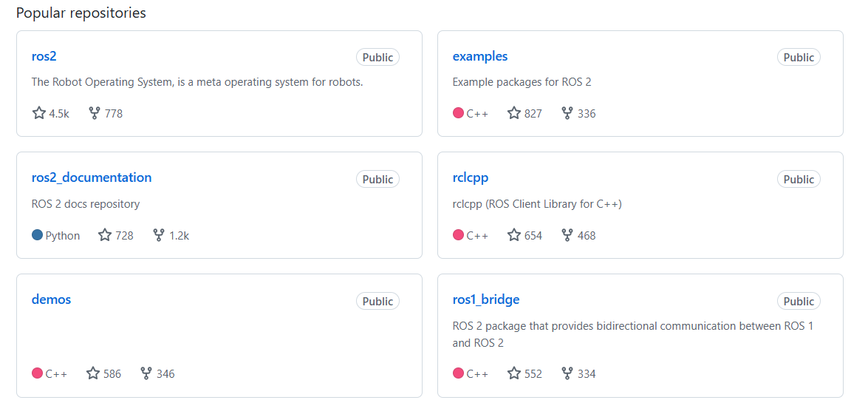Screen dimensions: 868x417
Task: Click the Public badge on ros2_documentation card
Action: tap(377, 179)
